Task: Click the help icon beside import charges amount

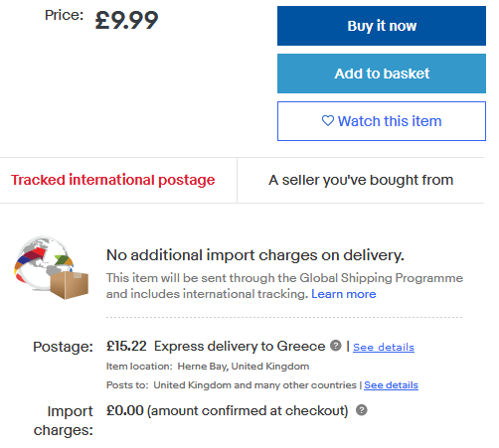Action: tap(362, 410)
